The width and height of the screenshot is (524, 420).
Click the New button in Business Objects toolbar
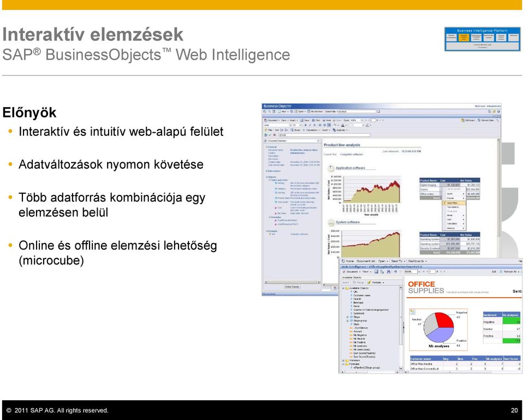(x=283, y=111)
